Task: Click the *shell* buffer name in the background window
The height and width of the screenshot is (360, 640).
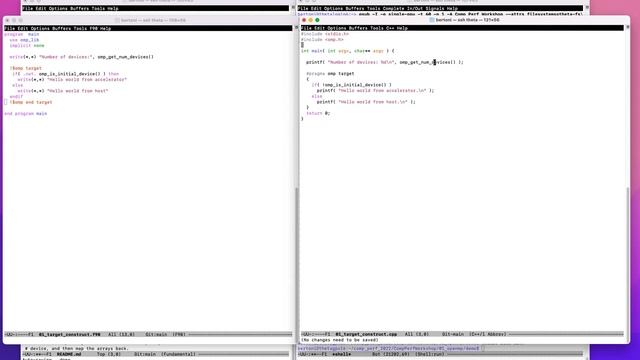Action: point(341,354)
